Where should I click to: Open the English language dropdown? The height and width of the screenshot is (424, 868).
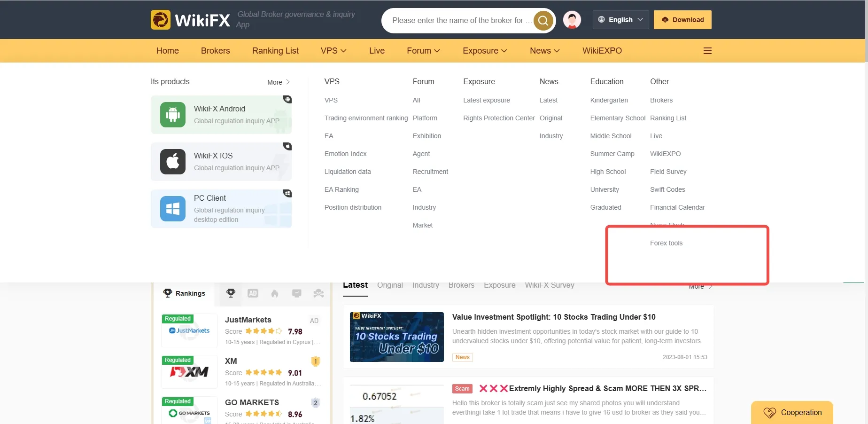(620, 20)
